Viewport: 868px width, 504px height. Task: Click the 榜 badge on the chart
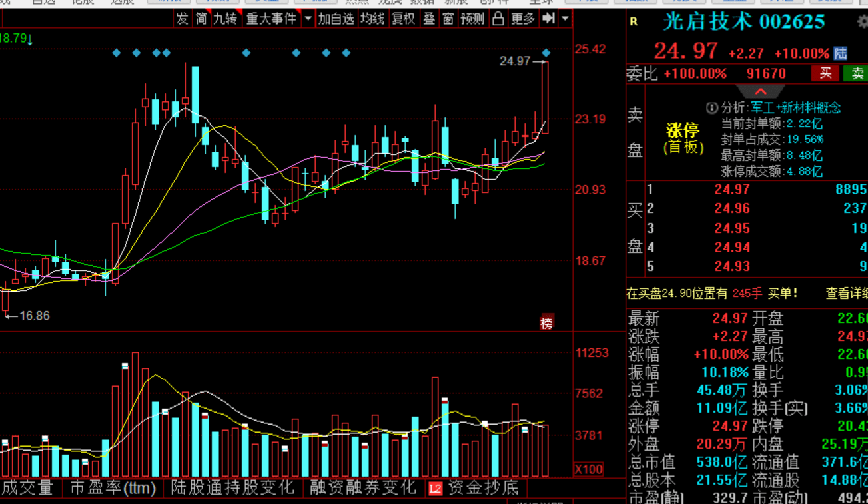point(546,323)
